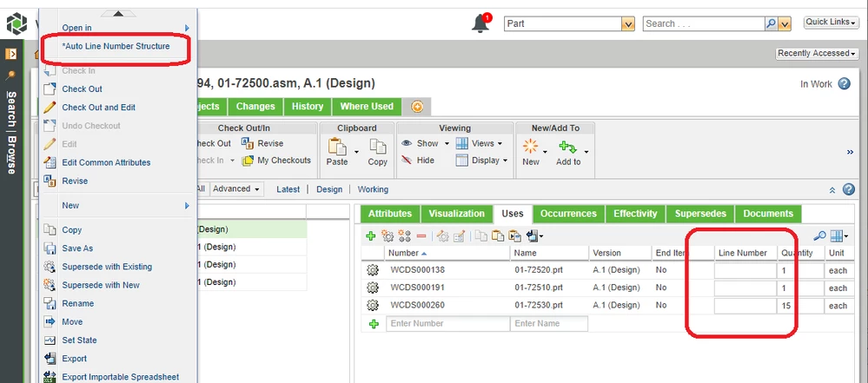Switch to the Documents tab
The image size is (868, 383).
[768, 214]
